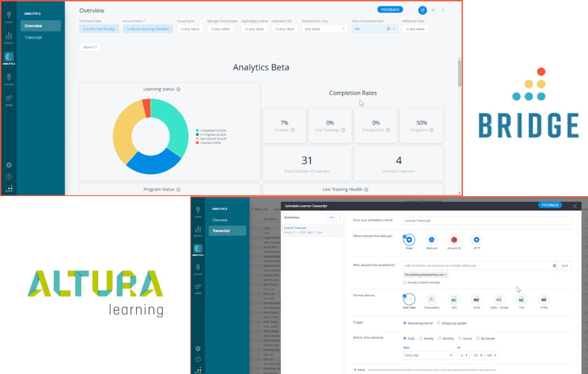This screenshot has width=588, height=374.
Task: Select the Visualization format
Action: point(431,300)
